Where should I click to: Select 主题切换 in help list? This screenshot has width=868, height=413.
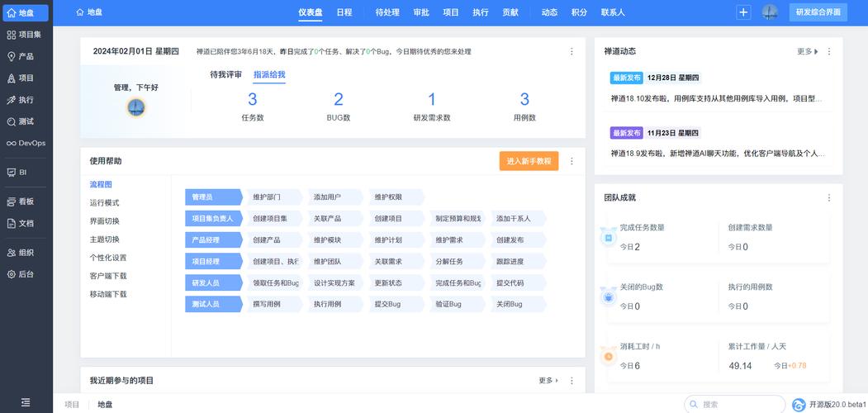point(105,240)
